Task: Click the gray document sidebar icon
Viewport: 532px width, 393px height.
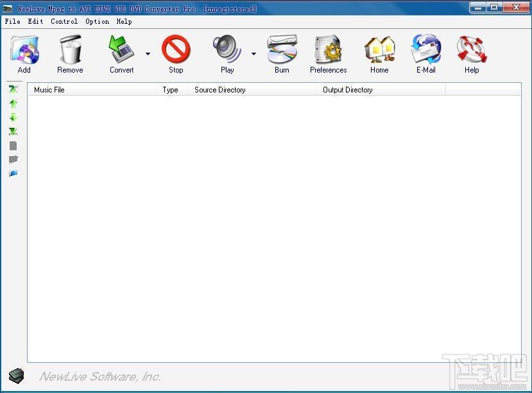Action: pos(13,146)
